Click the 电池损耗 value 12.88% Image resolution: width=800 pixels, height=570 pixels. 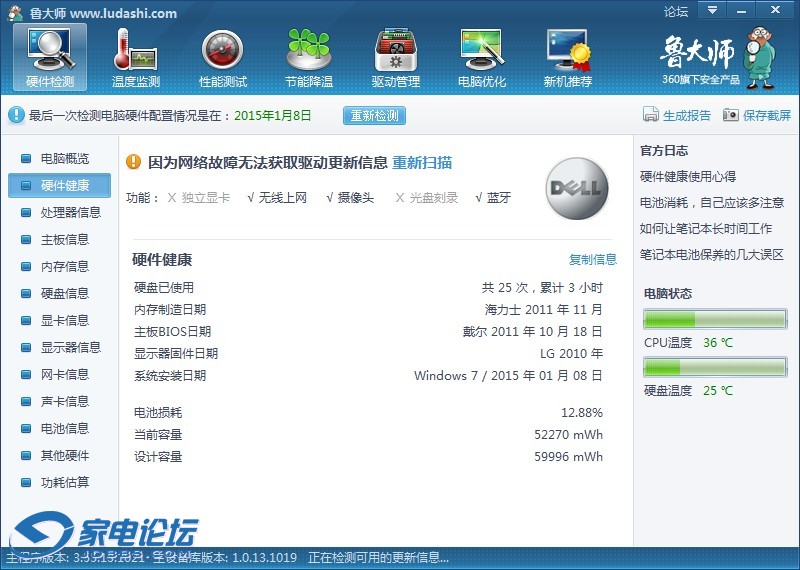(x=582, y=412)
